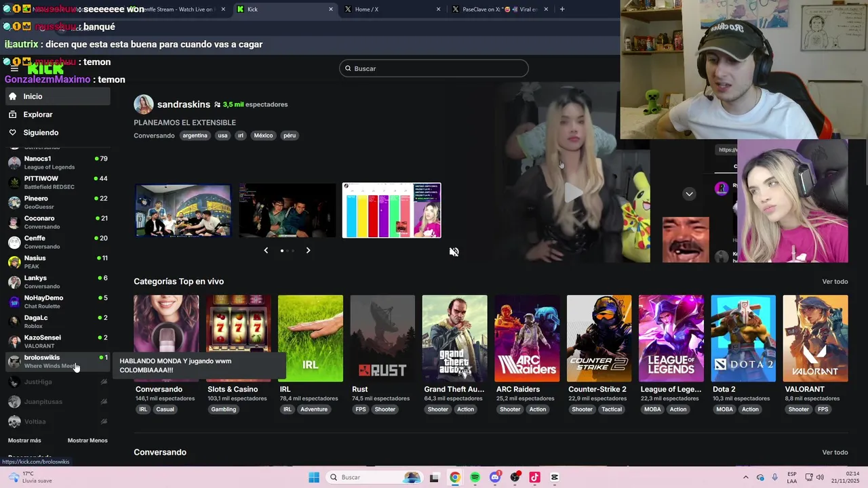Open Explorar in sidebar menu
868x488 pixels.
pos(58,115)
